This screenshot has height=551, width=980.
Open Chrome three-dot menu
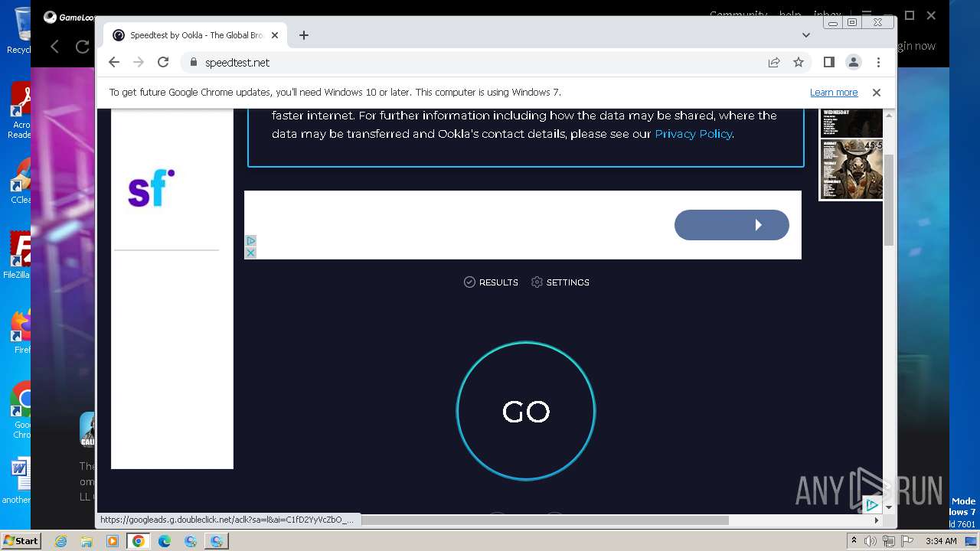pyautogui.click(x=878, y=63)
